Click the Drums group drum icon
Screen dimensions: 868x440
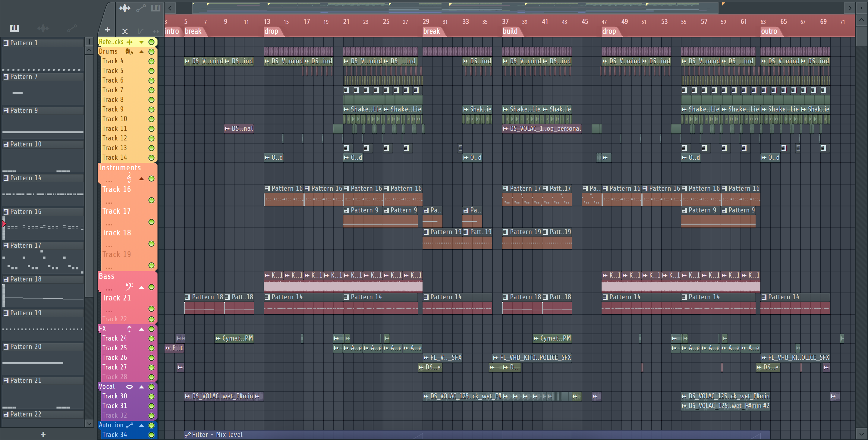[129, 52]
